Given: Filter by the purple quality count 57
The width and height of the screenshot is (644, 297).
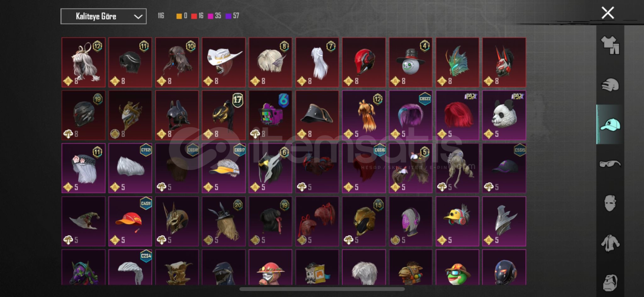Looking at the screenshot, I should pyautogui.click(x=232, y=16).
